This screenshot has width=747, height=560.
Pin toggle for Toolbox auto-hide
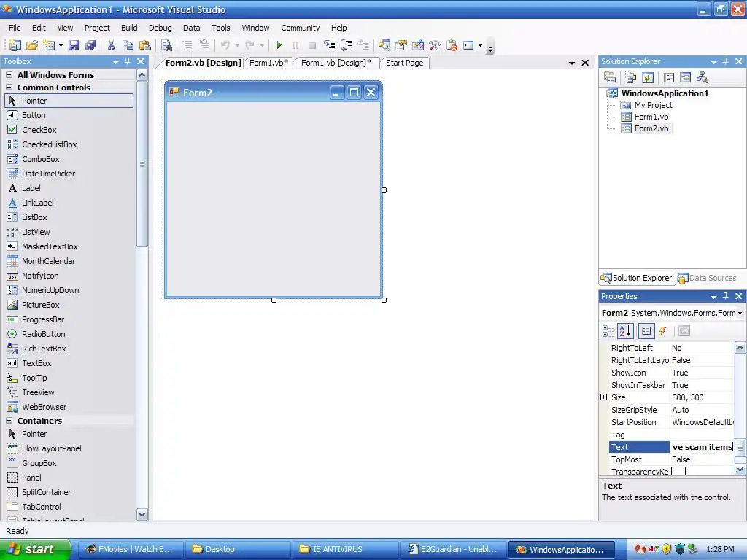[x=127, y=61]
